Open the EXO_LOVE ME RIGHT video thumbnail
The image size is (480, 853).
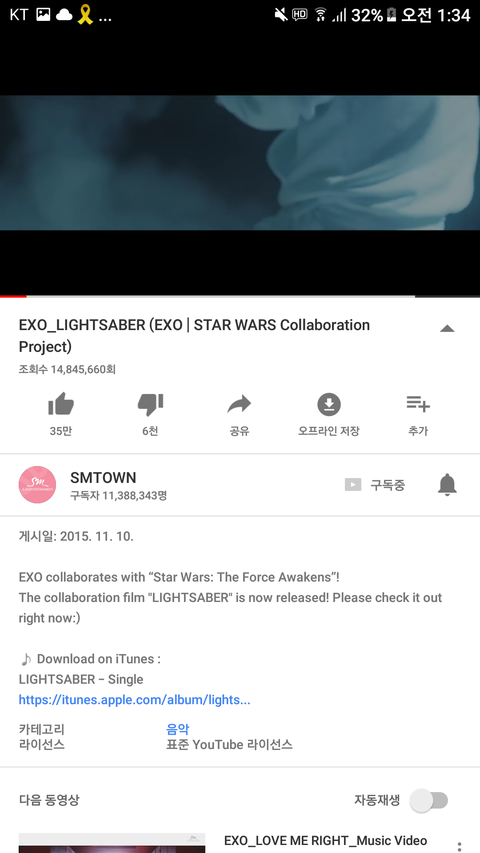pos(112,843)
